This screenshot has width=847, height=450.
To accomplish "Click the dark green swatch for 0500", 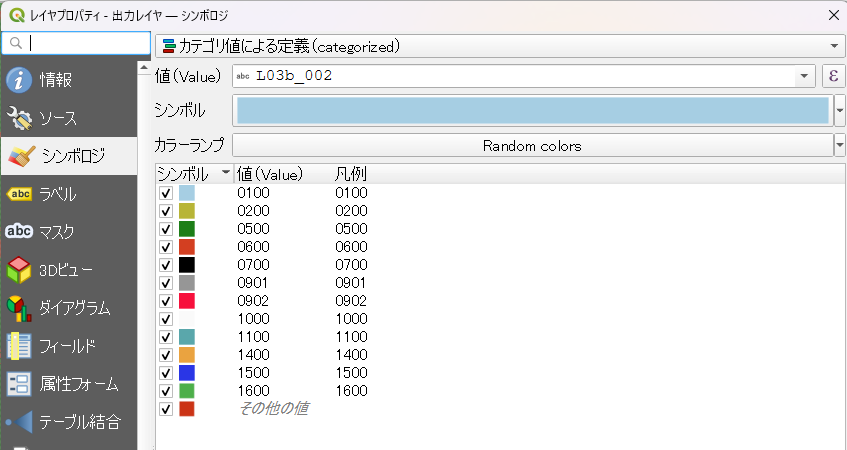I will point(187,229).
